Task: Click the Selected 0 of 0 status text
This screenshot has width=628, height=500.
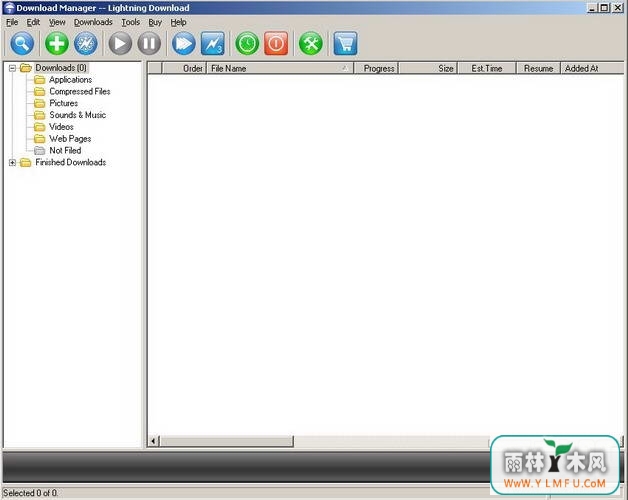Action: pyautogui.click(x=30, y=493)
